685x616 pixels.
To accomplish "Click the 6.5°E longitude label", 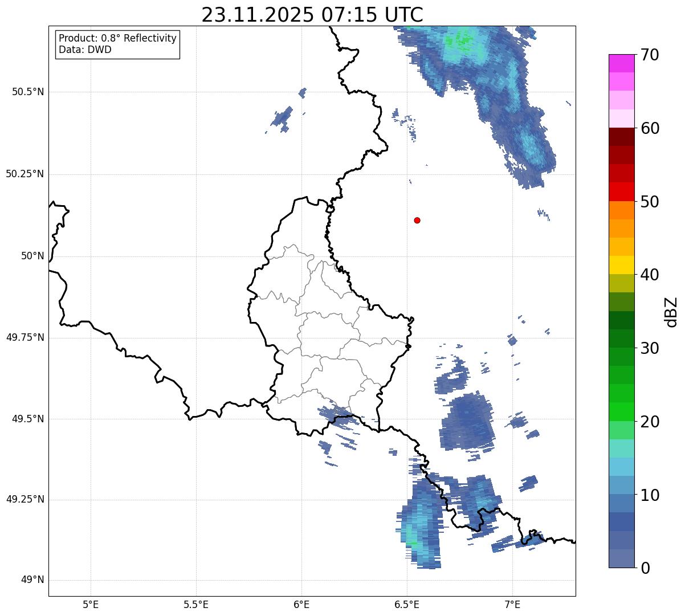I will [x=407, y=604].
